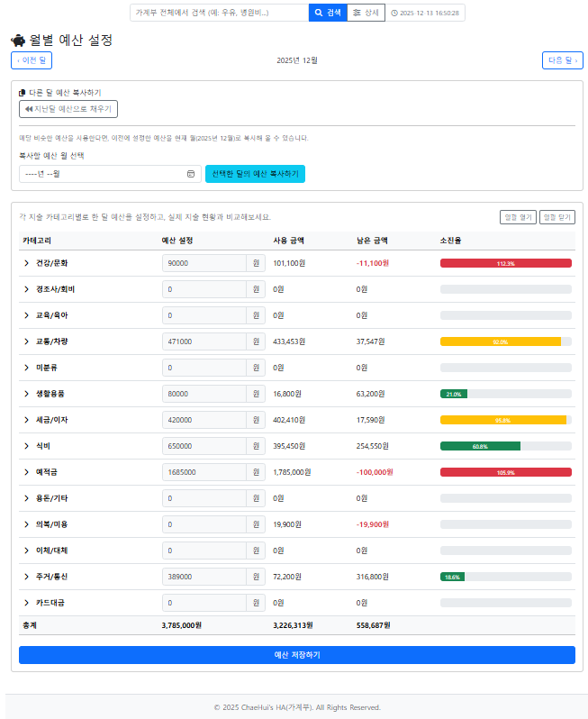Click the total 3,226,313원 used value
The width and height of the screenshot is (588, 719).
pyautogui.click(x=293, y=625)
